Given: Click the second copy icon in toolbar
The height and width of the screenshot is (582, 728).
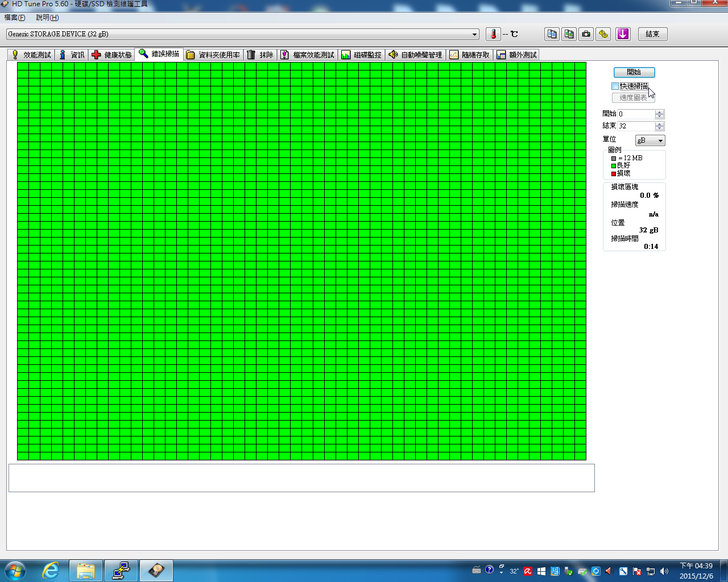Looking at the screenshot, I should click(569, 33).
